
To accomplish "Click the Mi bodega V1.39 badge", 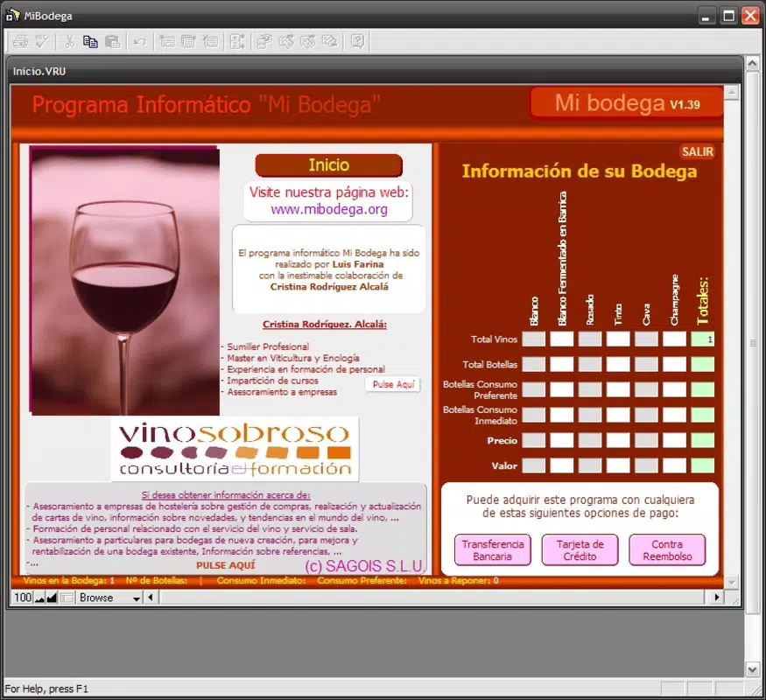I will tap(628, 102).
